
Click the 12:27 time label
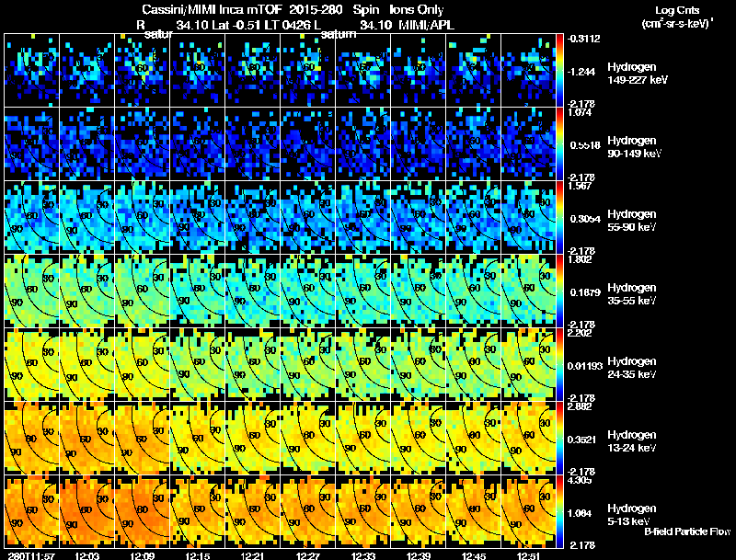[308, 555]
